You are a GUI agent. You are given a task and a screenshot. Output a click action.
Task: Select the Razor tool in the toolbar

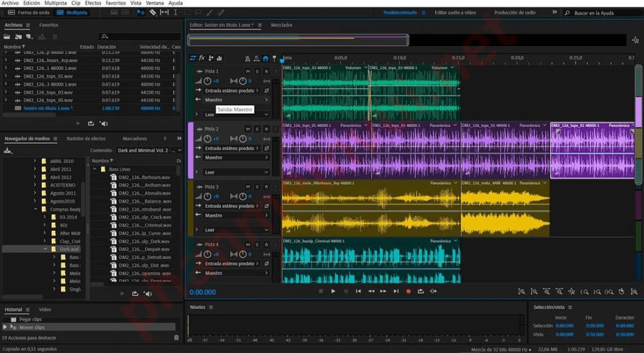coord(153,12)
